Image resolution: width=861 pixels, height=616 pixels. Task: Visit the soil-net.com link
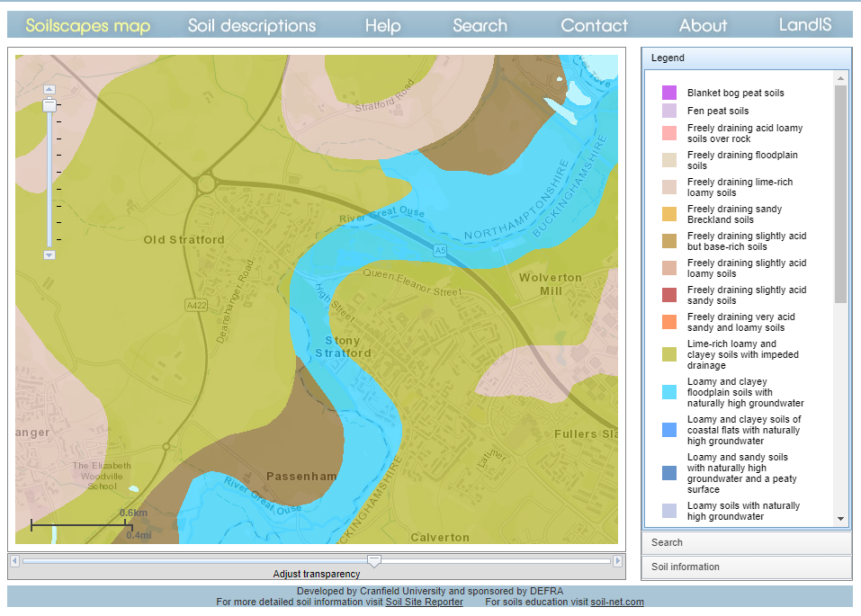[x=617, y=603]
